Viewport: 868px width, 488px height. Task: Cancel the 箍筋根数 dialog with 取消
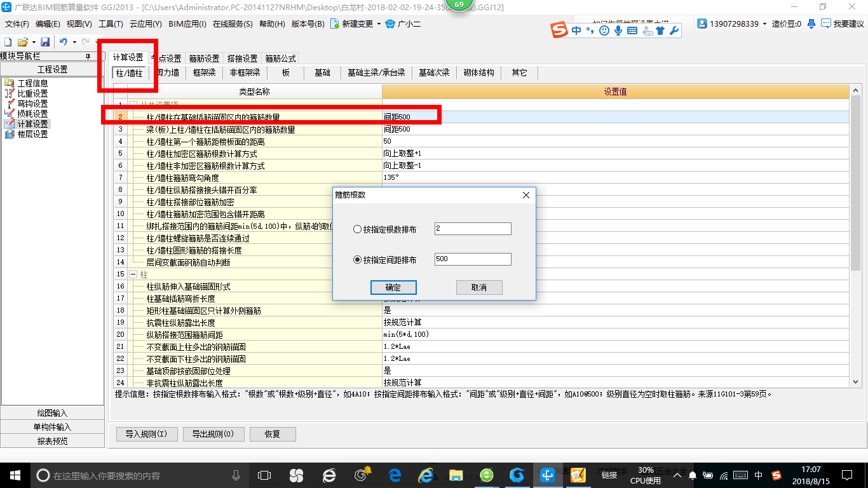point(479,287)
